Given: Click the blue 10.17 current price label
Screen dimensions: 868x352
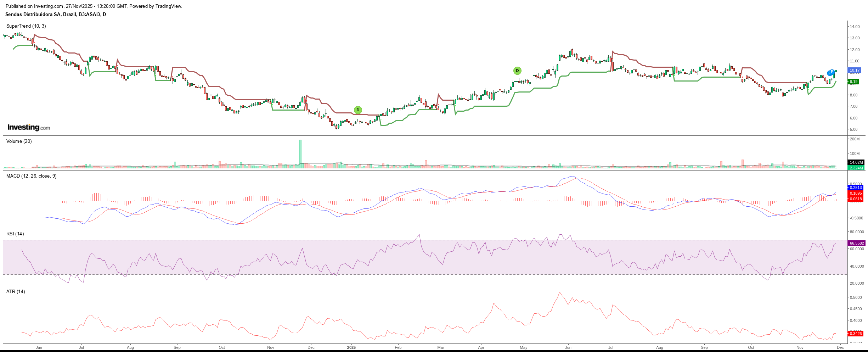Looking at the screenshot, I should (x=856, y=70).
